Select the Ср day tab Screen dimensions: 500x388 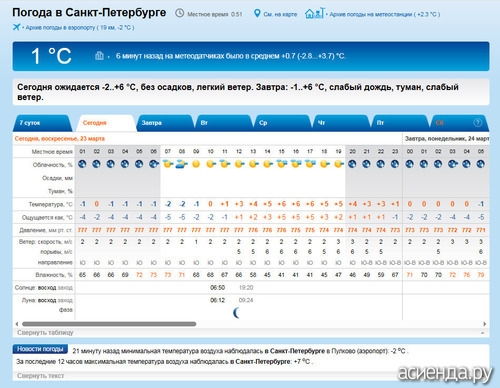click(x=282, y=123)
